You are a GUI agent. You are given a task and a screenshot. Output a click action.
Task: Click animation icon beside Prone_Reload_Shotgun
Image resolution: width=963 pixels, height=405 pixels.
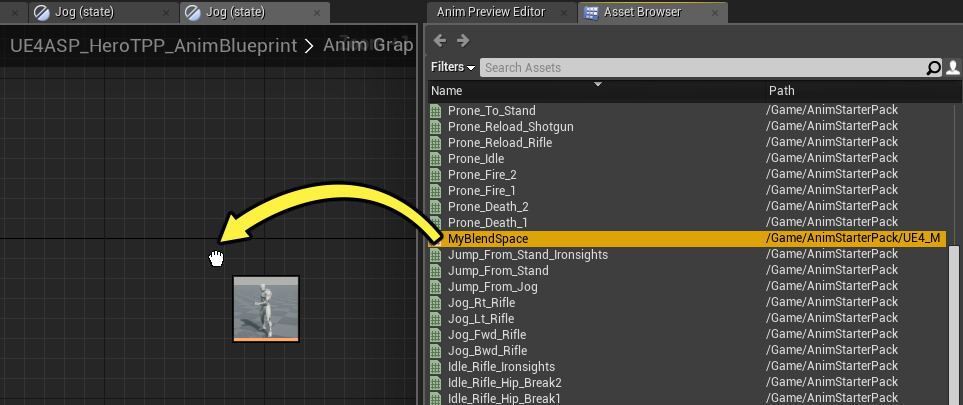(436, 127)
